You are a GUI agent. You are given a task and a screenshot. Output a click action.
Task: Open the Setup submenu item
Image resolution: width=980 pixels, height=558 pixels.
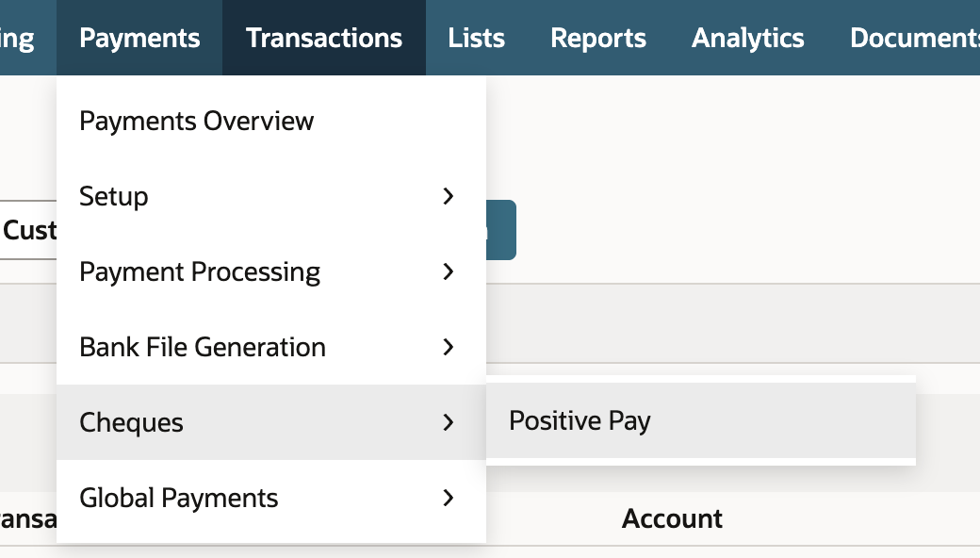pyautogui.click(x=271, y=196)
